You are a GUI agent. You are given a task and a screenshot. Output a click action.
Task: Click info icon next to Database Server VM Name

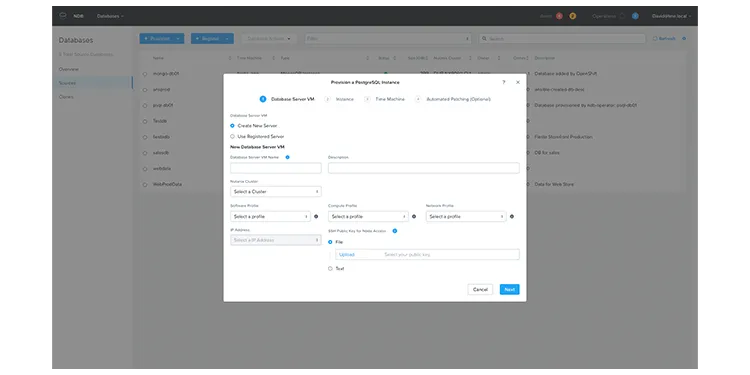coord(287,157)
